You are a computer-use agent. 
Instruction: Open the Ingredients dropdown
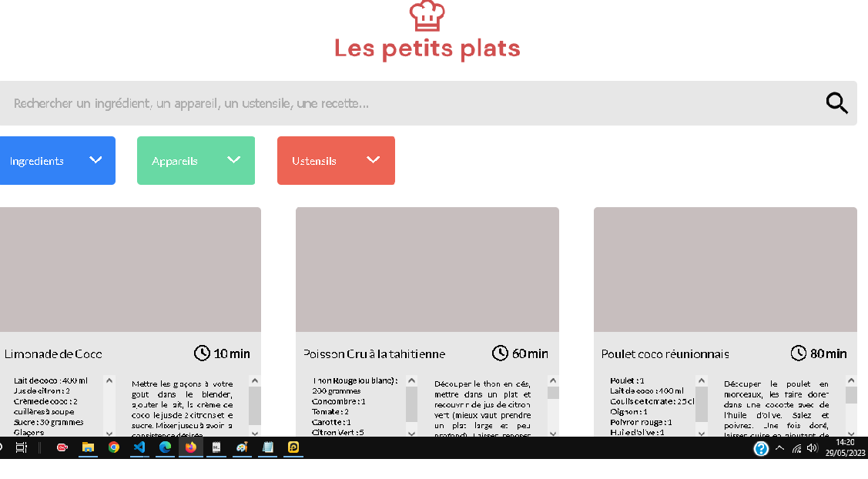point(54,160)
